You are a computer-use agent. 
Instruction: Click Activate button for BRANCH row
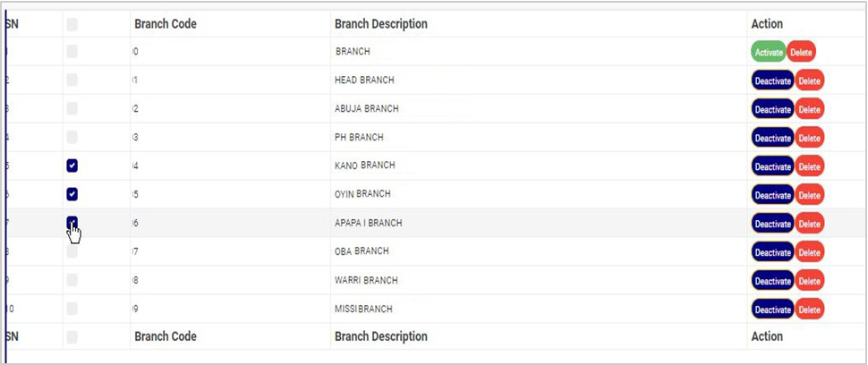[x=768, y=53]
